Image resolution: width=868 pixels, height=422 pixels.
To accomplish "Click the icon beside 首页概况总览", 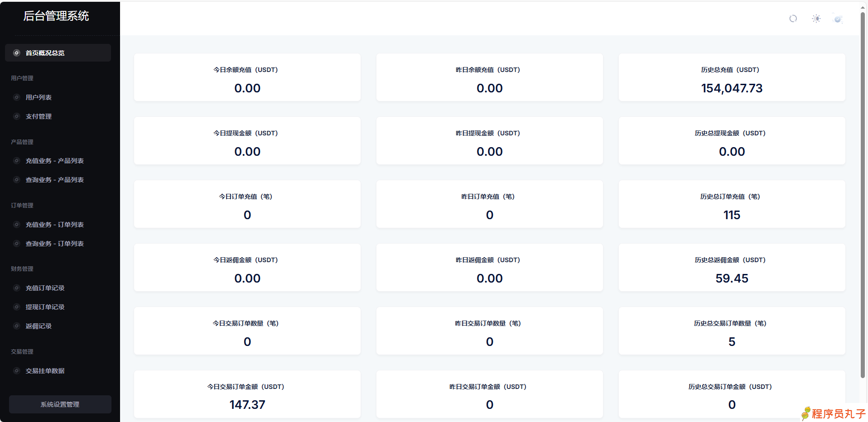I will click(17, 53).
